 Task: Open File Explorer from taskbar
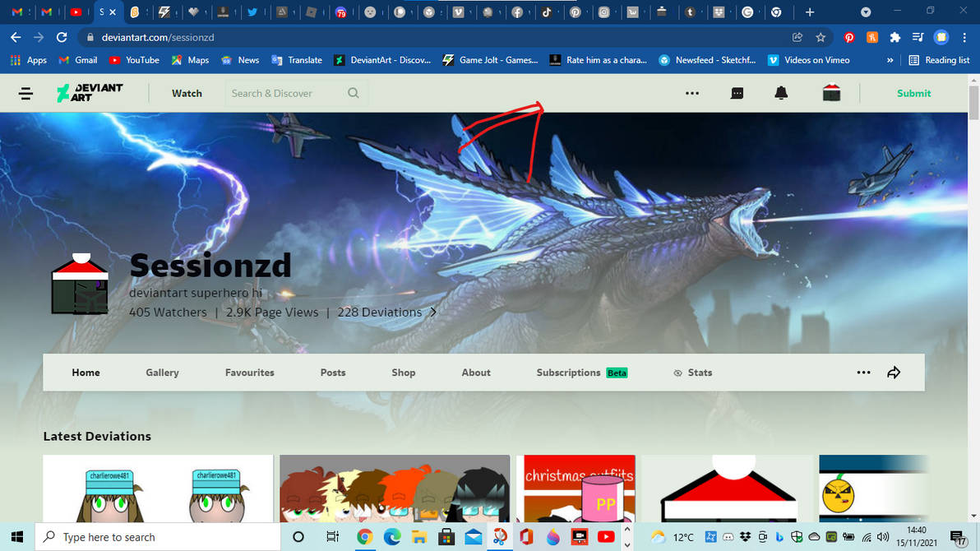click(x=418, y=537)
